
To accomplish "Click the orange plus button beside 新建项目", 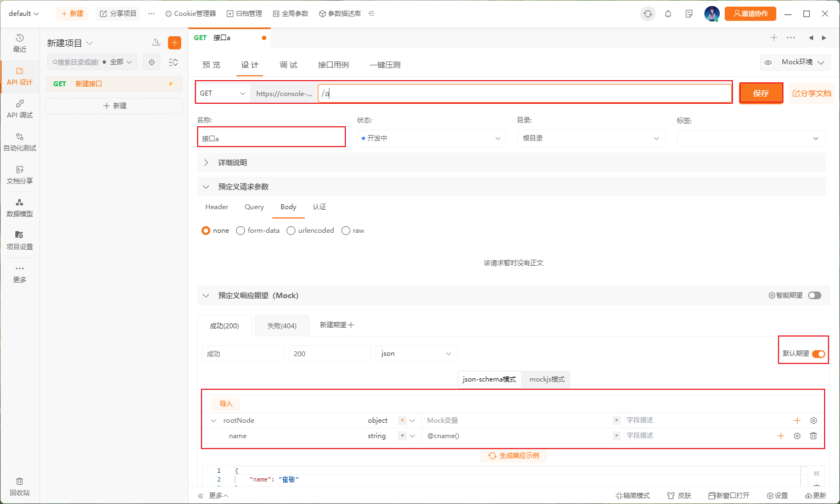I will pos(175,43).
